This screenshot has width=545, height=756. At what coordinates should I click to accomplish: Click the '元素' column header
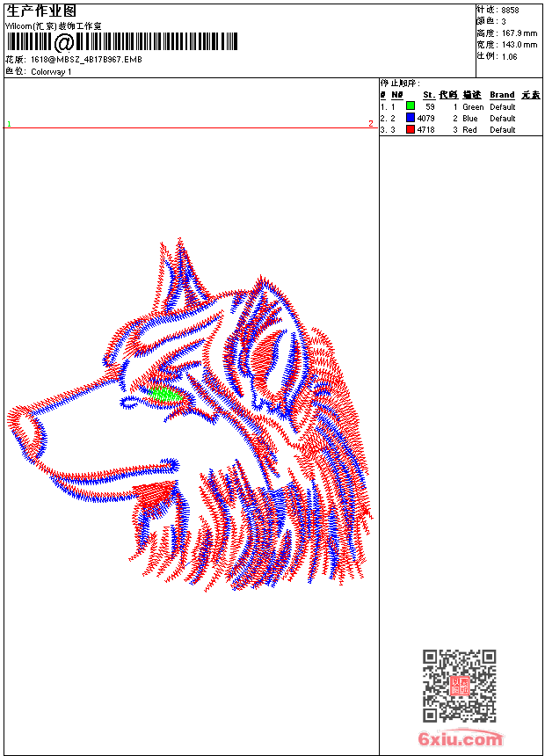[531, 95]
